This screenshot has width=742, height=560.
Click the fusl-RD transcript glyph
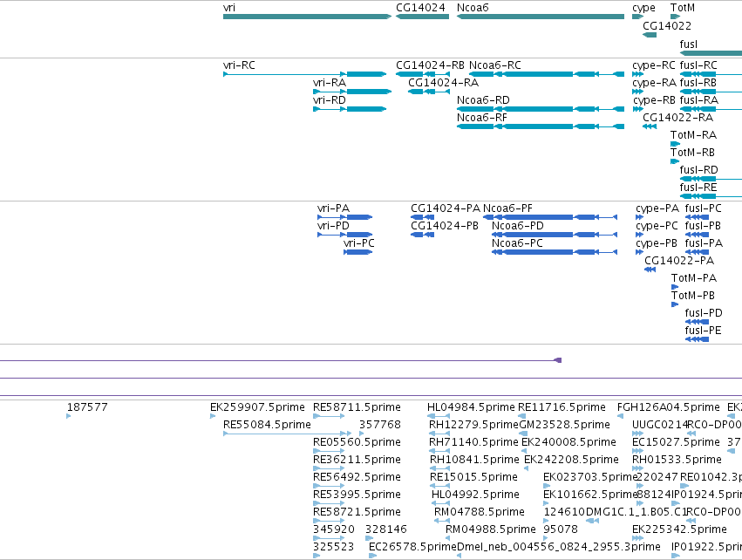[711, 179]
